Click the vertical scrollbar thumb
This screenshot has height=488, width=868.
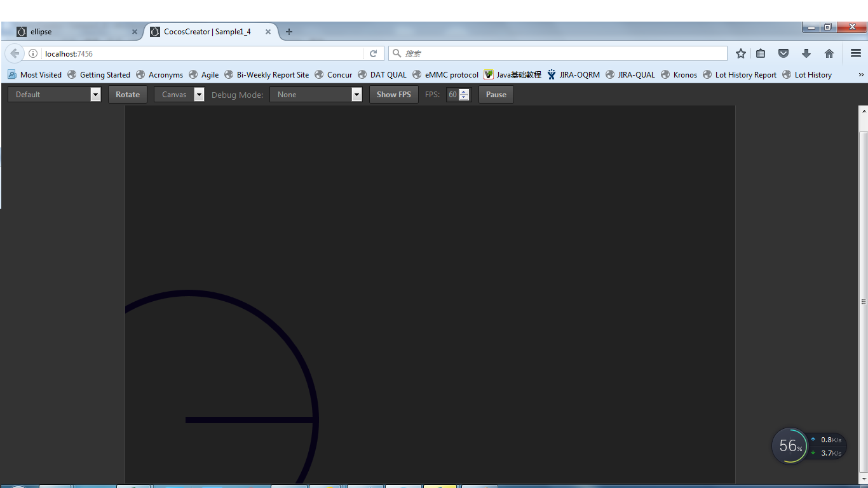(x=863, y=302)
